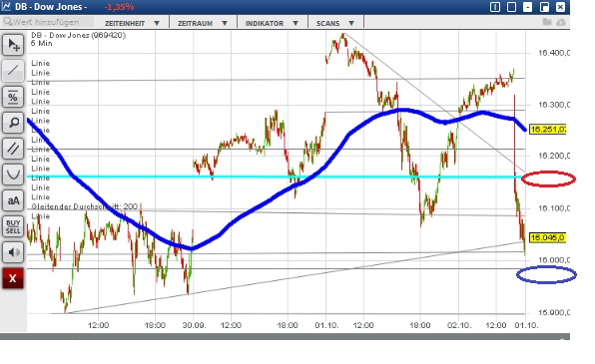The height and width of the screenshot is (364, 595).
Task: Click the red X delete drawings button
Action: point(13,278)
